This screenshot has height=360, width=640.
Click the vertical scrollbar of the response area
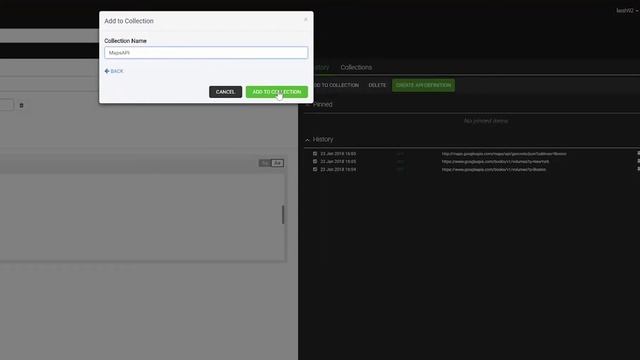[x=283, y=215]
